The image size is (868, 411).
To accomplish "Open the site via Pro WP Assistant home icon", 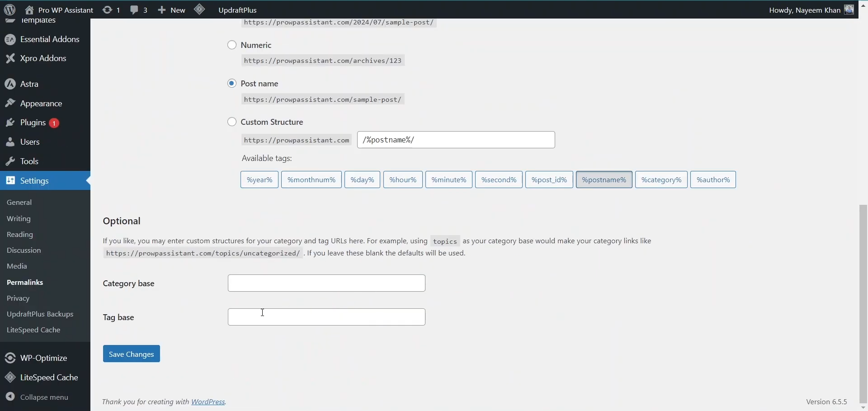I will click(x=29, y=9).
